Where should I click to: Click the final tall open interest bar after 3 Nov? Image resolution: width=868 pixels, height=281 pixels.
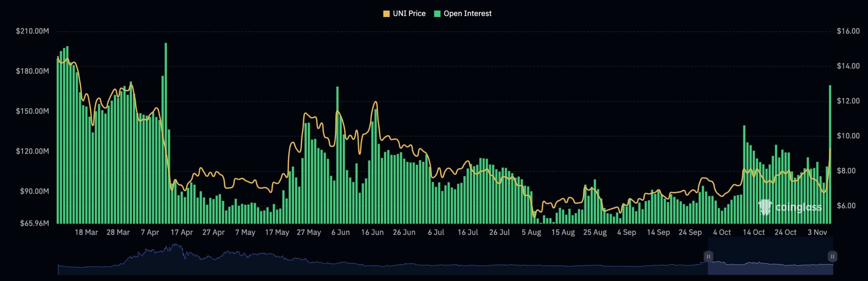[830, 154]
